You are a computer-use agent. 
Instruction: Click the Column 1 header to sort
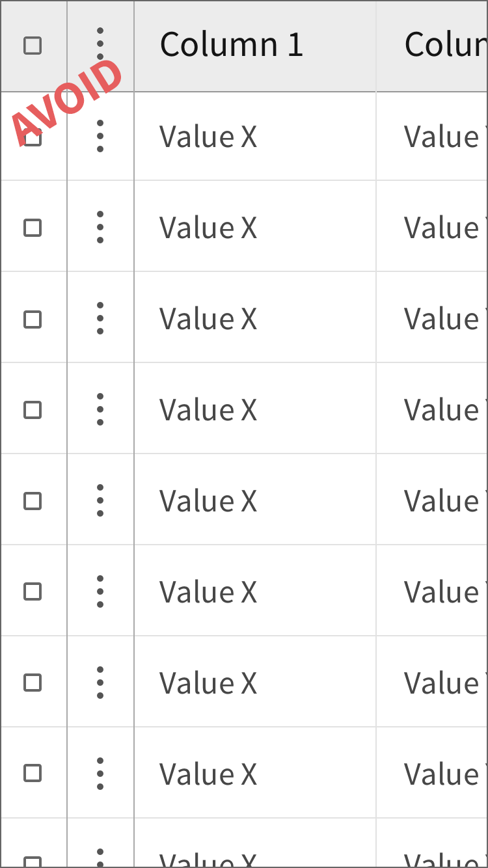point(231,44)
